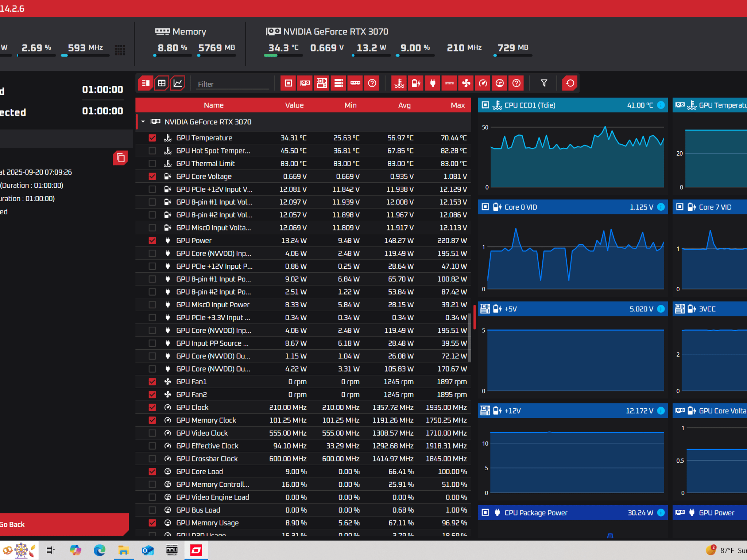The height and width of the screenshot is (560, 747).
Task: Select the grid table view icon
Action: (x=162, y=83)
